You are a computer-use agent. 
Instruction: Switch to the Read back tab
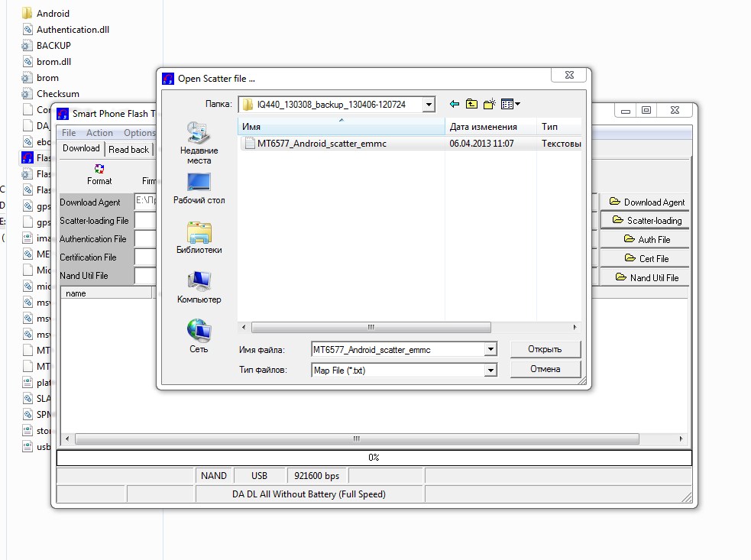pyautogui.click(x=128, y=150)
